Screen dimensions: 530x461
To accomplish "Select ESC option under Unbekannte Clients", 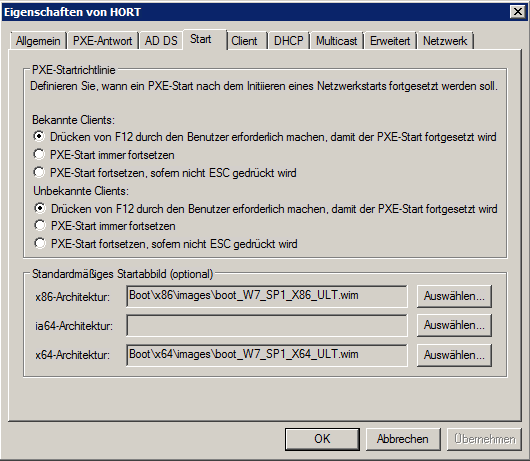I will coord(40,243).
